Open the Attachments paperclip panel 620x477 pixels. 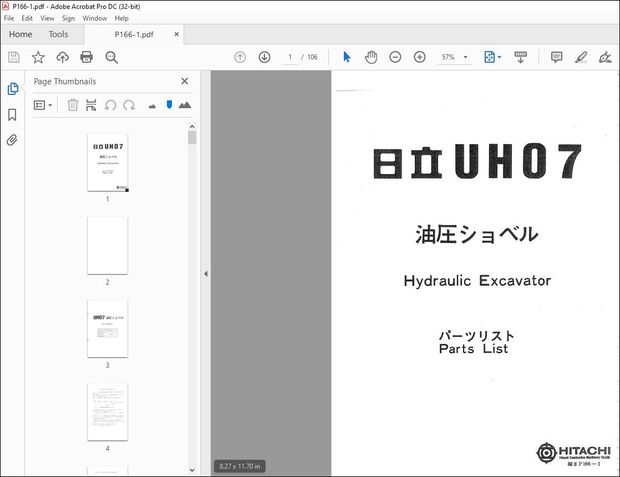pyautogui.click(x=12, y=140)
